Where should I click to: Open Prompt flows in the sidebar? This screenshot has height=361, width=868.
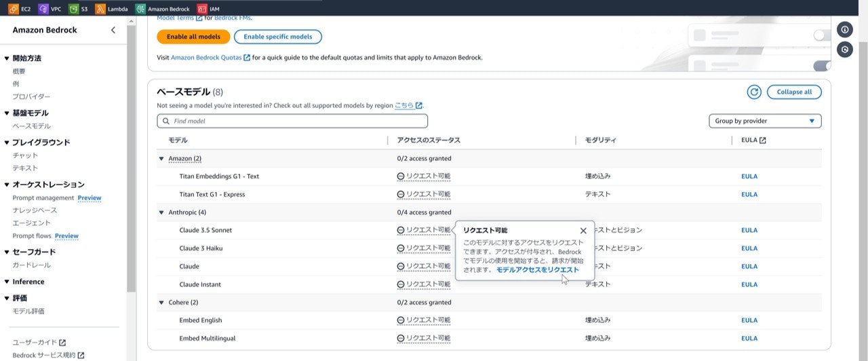click(x=31, y=236)
